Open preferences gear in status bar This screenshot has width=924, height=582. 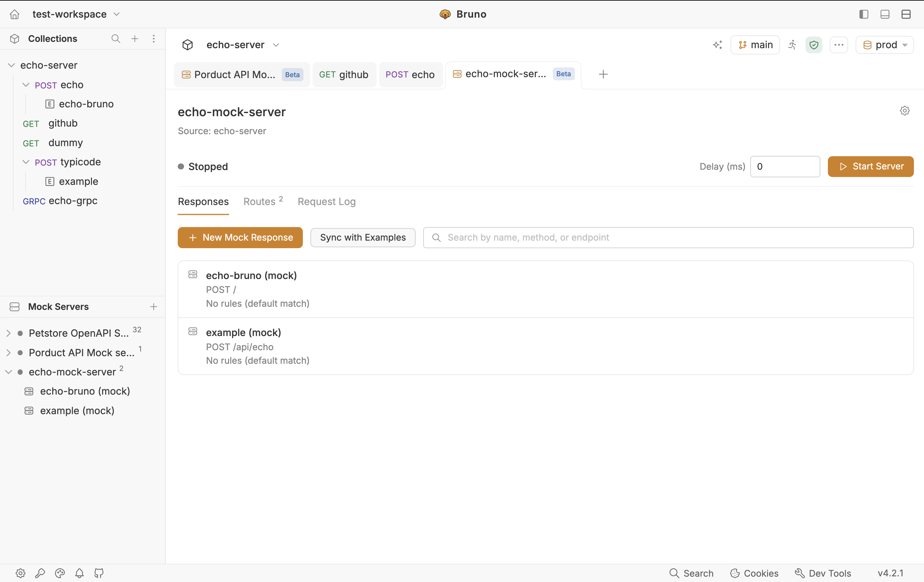[x=20, y=573]
